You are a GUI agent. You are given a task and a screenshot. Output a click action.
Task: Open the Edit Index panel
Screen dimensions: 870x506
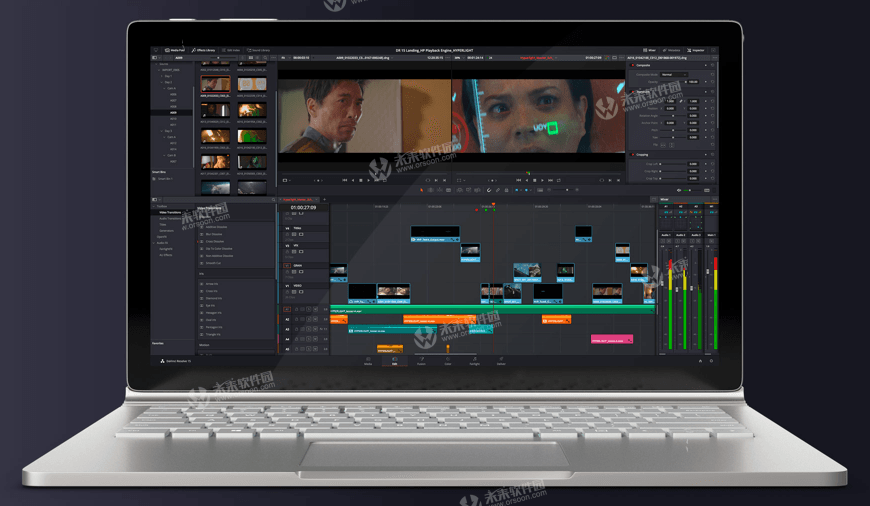231,50
